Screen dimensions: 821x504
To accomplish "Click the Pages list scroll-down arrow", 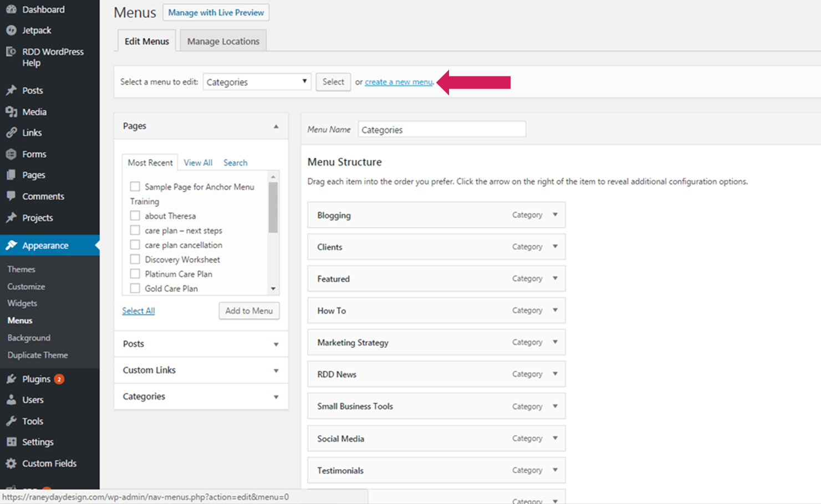I will (273, 289).
